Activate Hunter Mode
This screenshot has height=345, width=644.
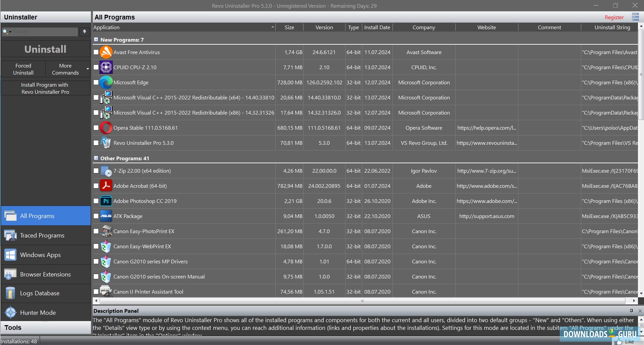[x=46, y=312]
